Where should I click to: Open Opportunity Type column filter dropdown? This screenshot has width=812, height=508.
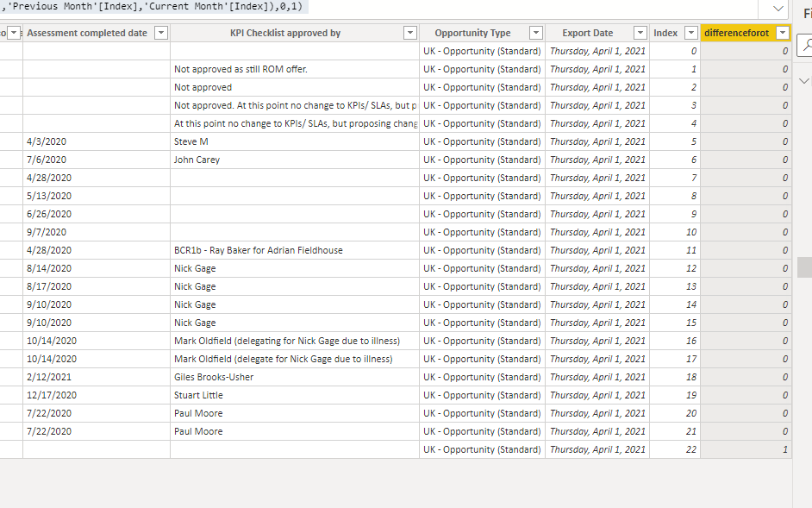coord(536,33)
